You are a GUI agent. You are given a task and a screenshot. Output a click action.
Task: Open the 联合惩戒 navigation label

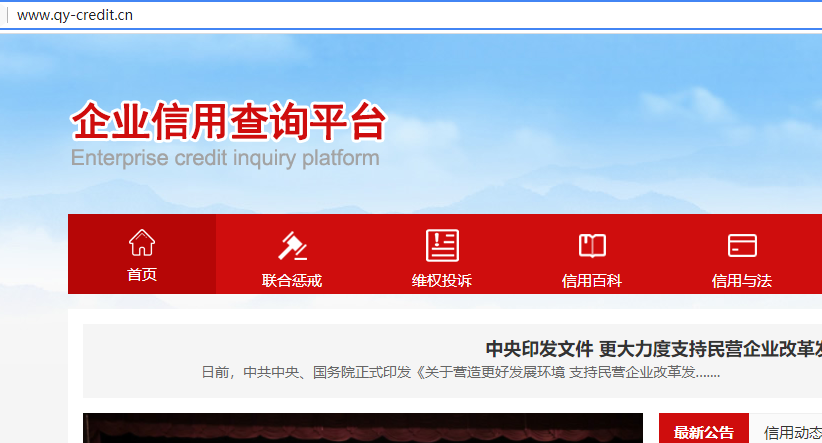[x=292, y=281]
